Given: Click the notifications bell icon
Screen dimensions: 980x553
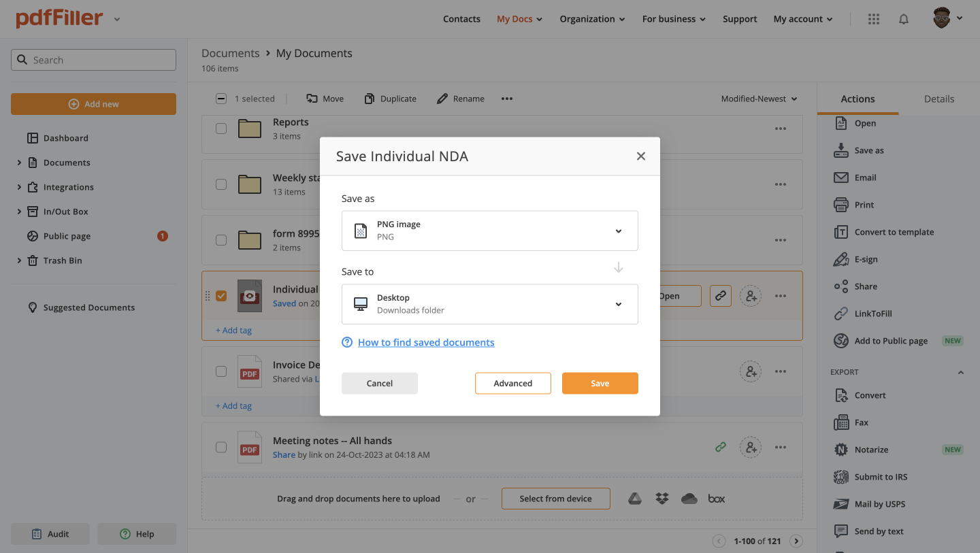Looking at the screenshot, I should (904, 19).
